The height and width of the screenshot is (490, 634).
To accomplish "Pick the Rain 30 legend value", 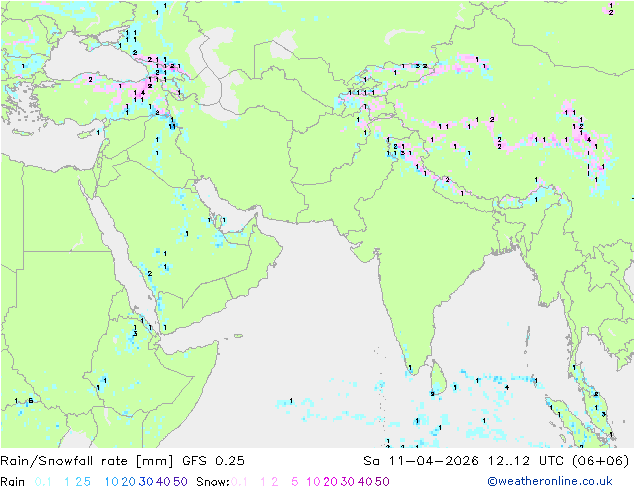I will click(146, 482).
